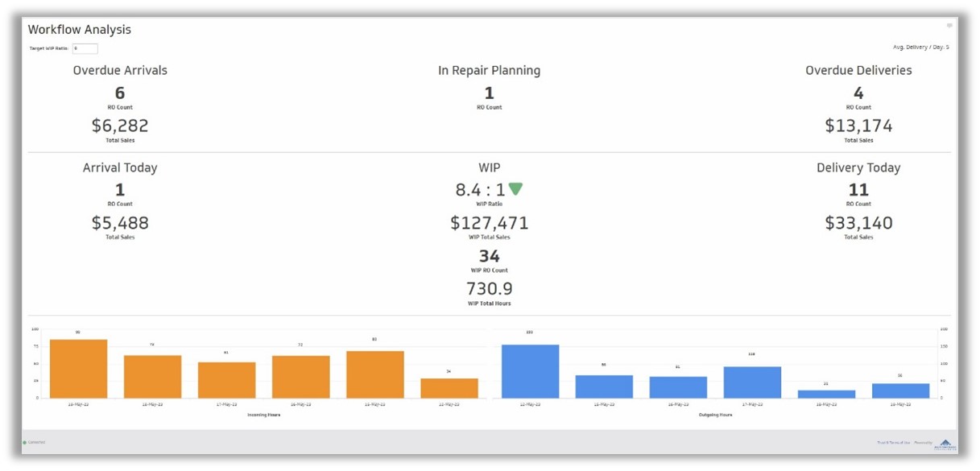Click the green WIP ratio down arrow
Screen dimensions: 980x471
coord(515,189)
